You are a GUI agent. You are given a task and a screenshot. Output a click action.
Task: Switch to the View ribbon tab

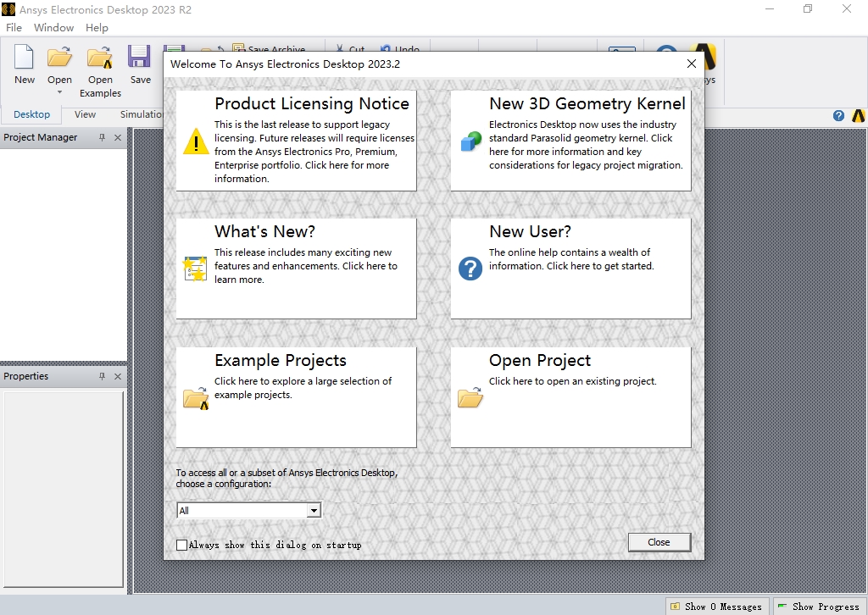tap(85, 114)
